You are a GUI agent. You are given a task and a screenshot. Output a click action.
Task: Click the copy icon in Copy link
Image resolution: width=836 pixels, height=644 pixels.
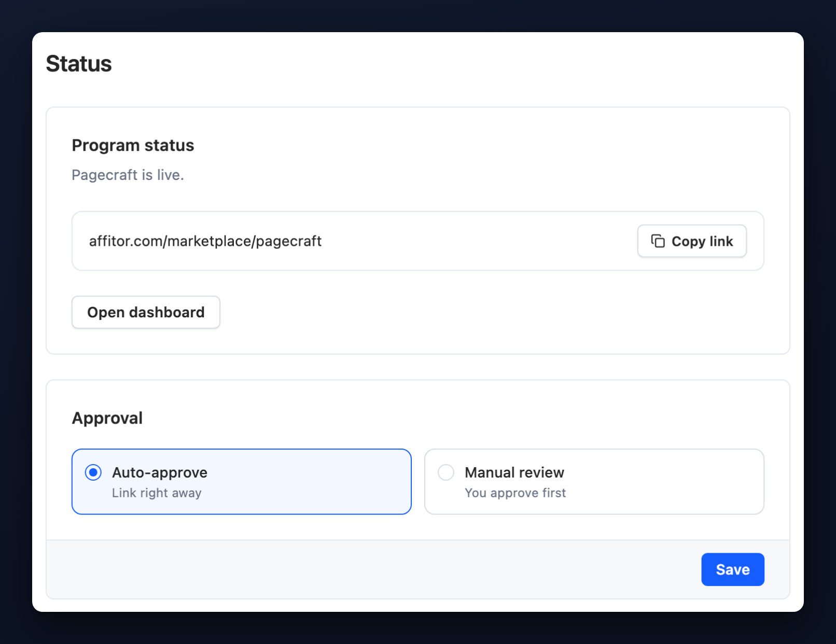658,241
